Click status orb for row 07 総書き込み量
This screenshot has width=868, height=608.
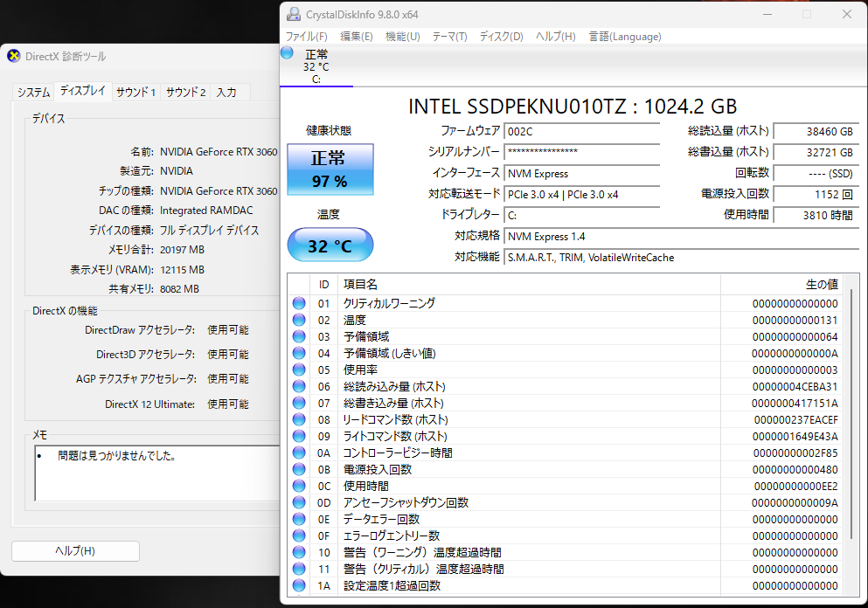pyautogui.click(x=299, y=403)
